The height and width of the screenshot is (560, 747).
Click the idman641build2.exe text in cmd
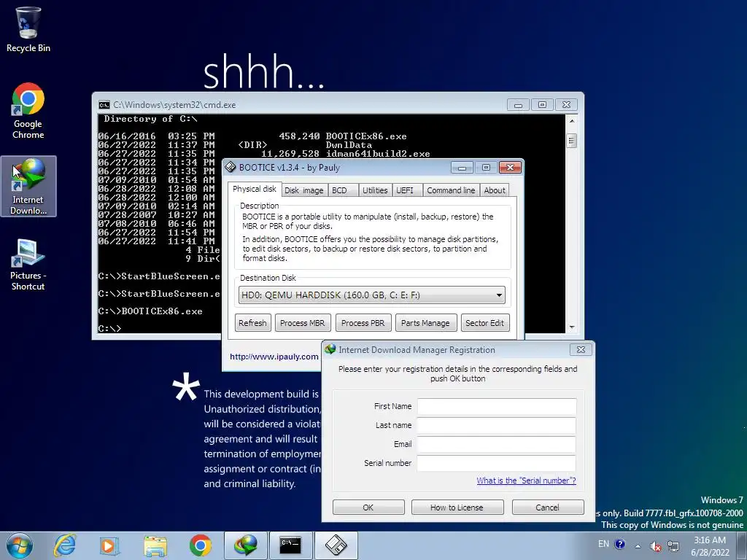tap(378, 155)
